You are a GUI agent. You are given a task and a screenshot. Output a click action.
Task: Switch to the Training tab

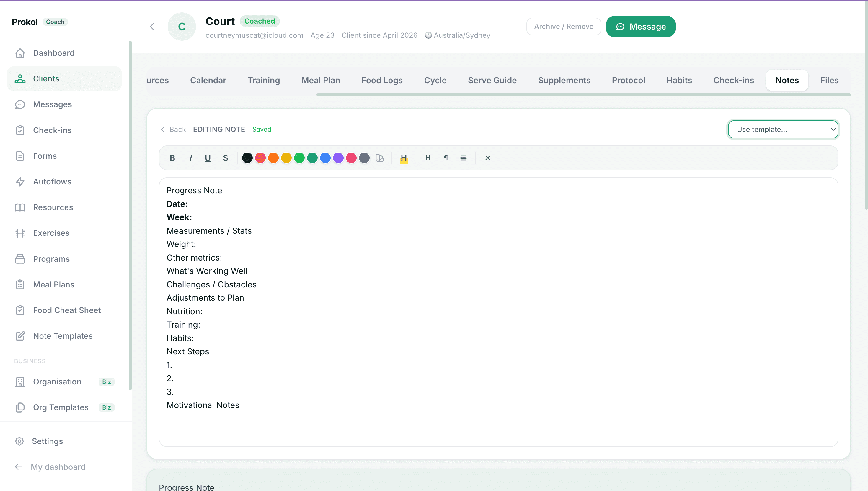(x=264, y=80)
